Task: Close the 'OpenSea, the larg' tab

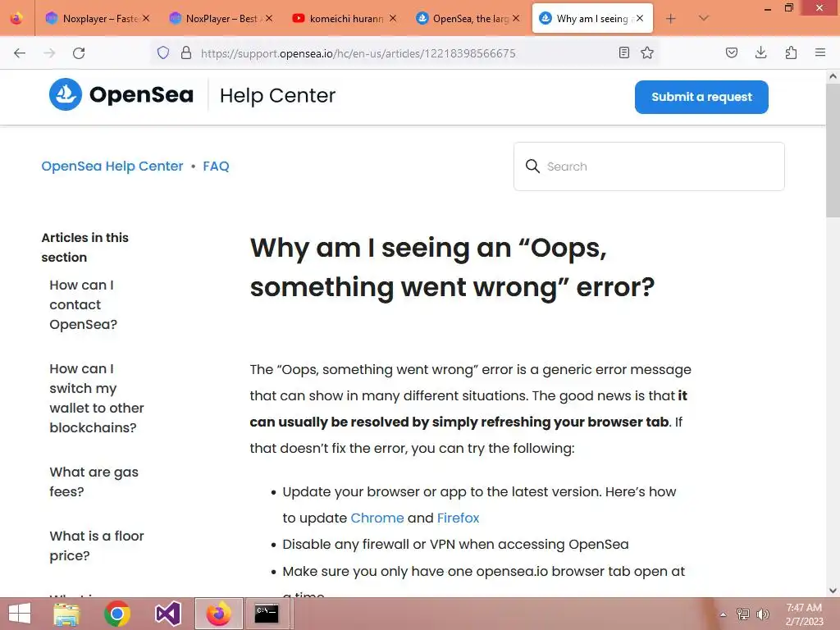Action: point(516,18)
